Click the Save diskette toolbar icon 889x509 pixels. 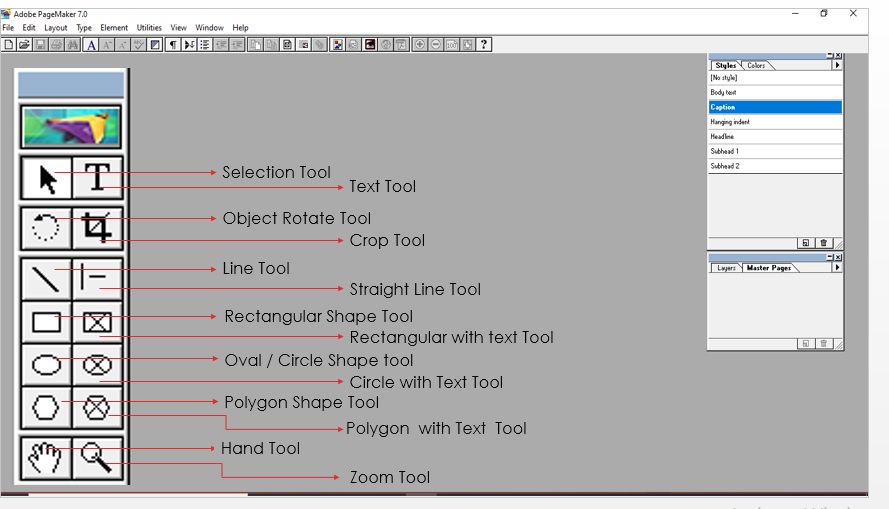(40, 45)
